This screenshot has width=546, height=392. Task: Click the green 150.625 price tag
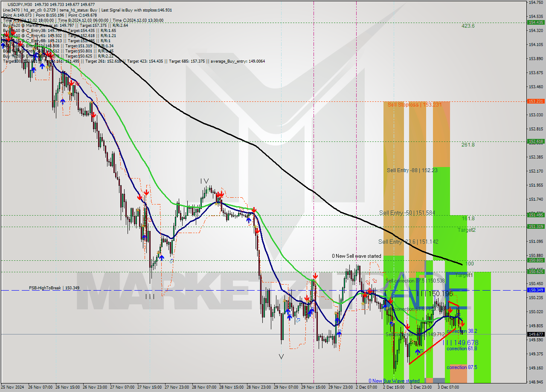536,272
